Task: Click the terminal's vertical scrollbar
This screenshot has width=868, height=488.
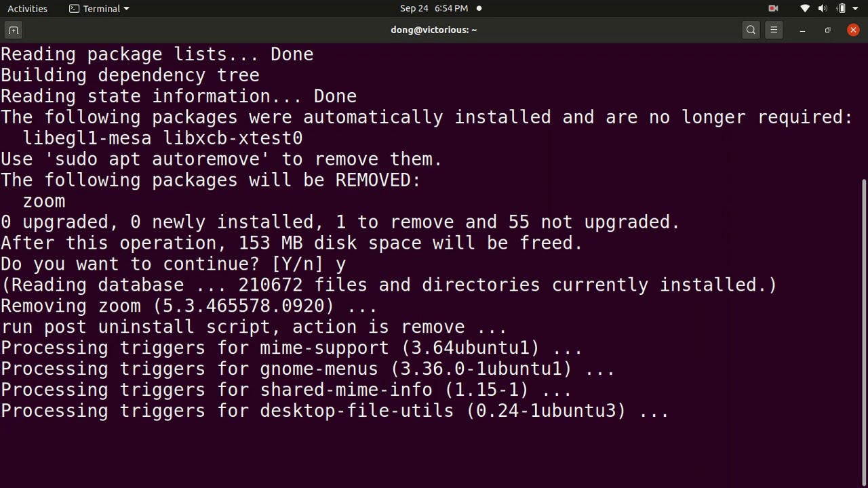Action: (863, 325)
